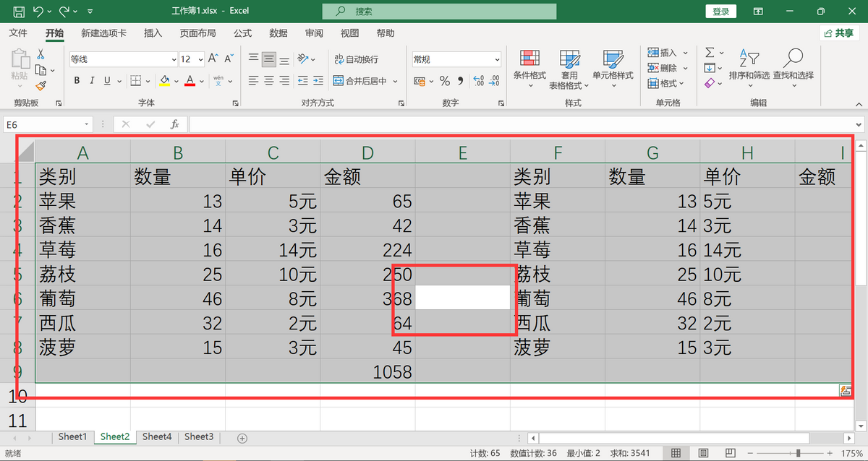Decrease indent in alignment group

[x=303, y=81]
